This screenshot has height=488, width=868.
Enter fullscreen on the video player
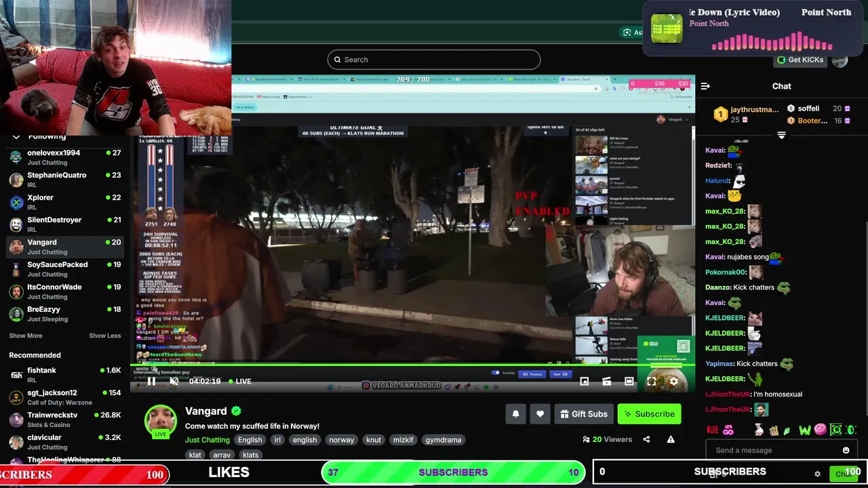point(652,382)
